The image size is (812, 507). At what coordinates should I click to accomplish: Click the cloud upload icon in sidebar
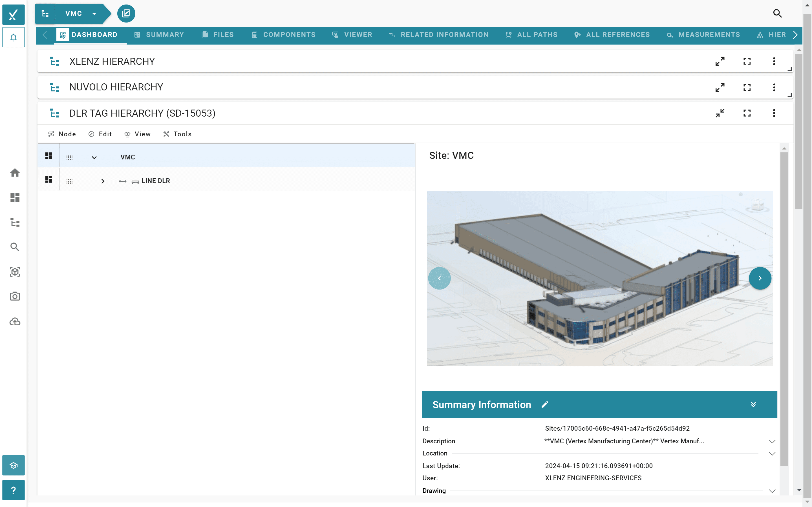click(14, 322)
